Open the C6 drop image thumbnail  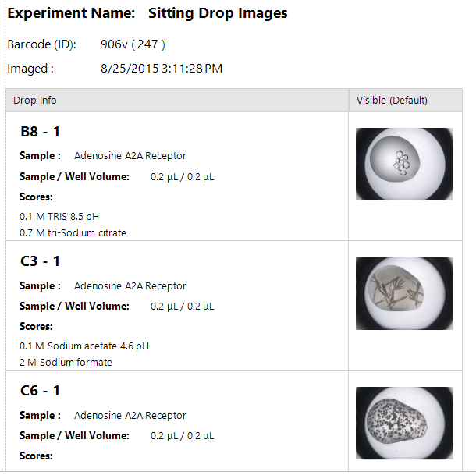tap(404, 423)
